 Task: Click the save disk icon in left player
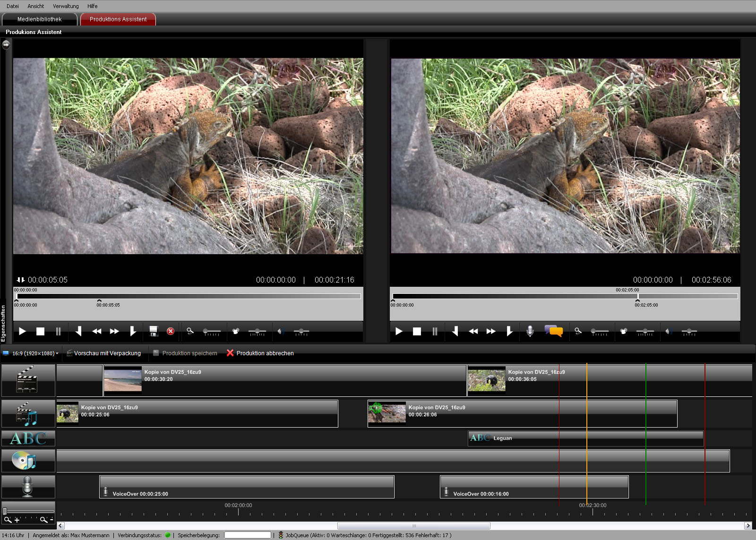[154, 331]
